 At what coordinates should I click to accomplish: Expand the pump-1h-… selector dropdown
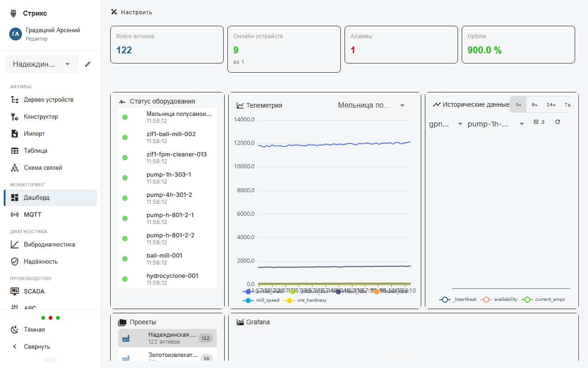(495, 124)
